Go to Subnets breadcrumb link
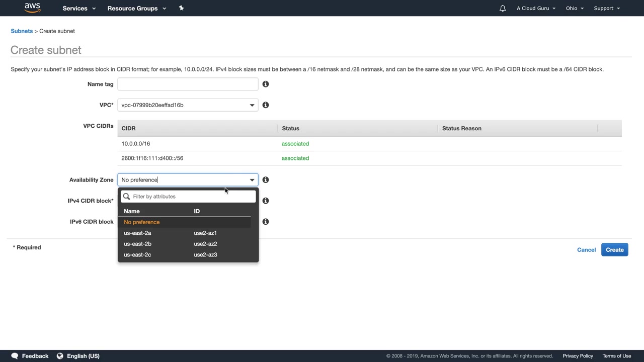 click(22, 31)
